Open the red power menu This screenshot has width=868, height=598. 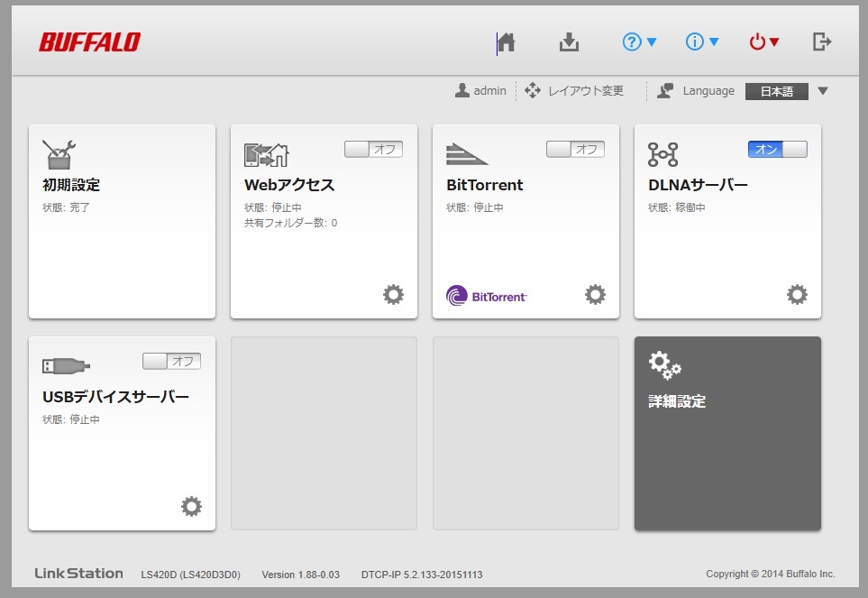point(764,42)
